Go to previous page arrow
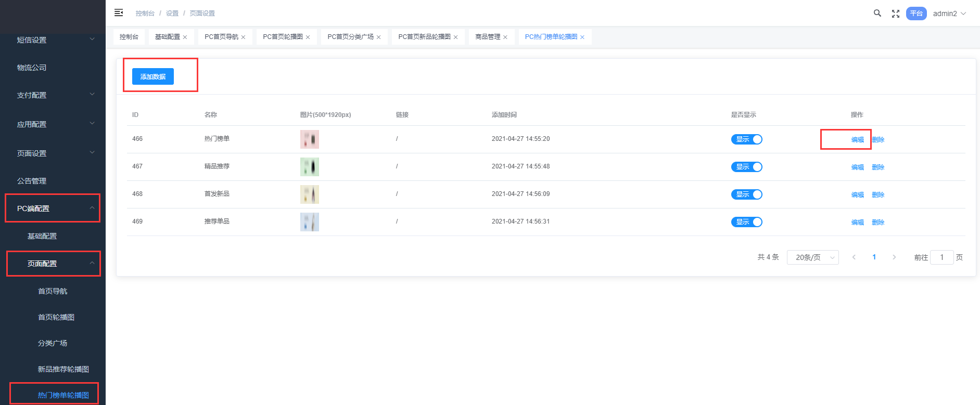980x405 pixels. click(x=854, y=257)
